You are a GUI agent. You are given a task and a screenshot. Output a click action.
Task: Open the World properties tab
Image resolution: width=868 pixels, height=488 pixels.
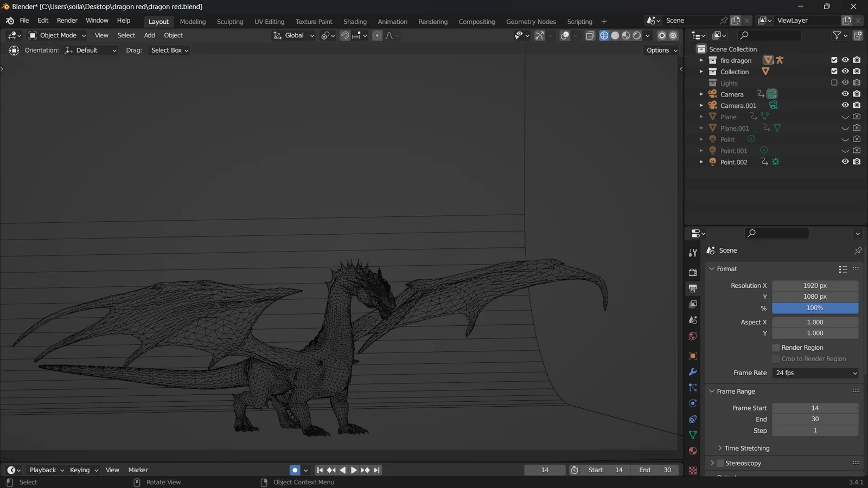pyautogui.click(x=692, y=336)
